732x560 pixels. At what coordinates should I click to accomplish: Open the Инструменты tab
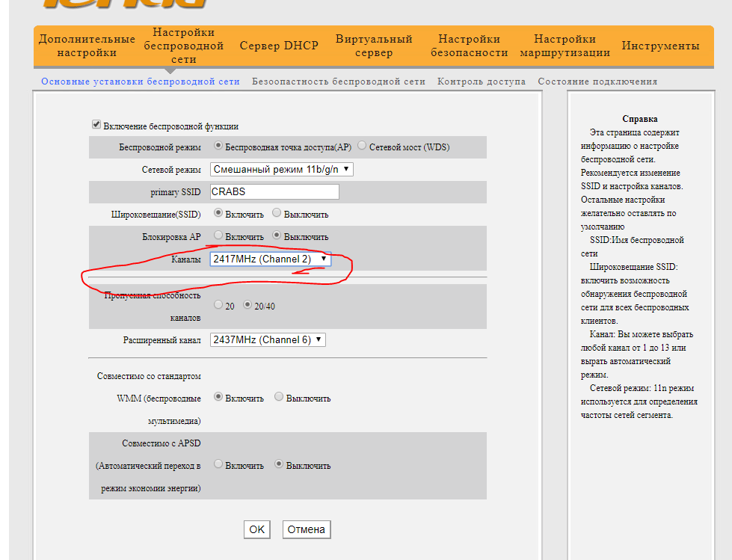660,46
